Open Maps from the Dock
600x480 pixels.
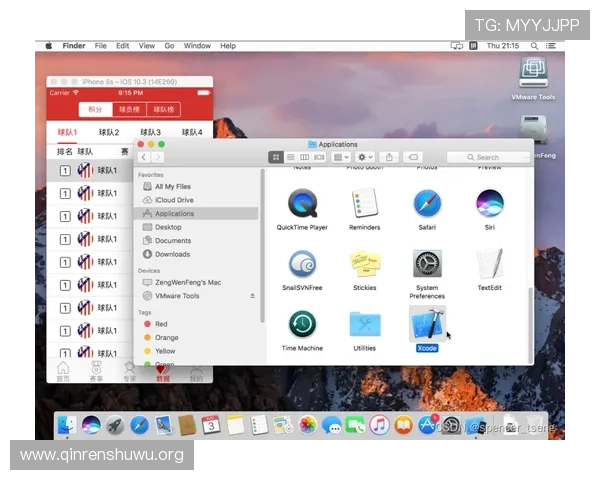(283, 425)
